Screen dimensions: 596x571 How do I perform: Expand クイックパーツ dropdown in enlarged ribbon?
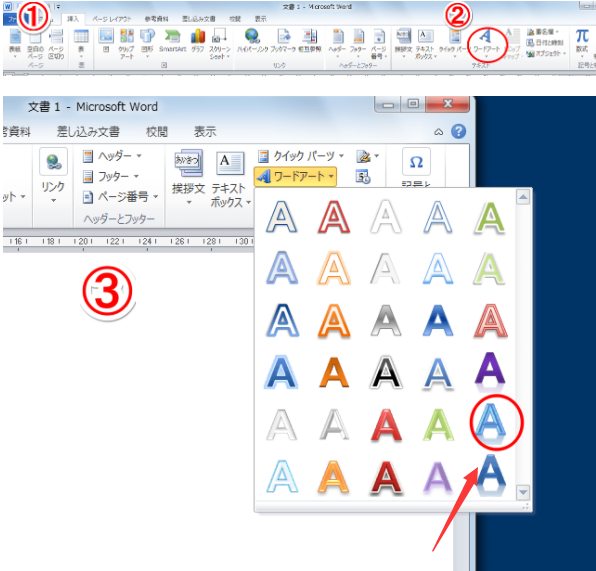tap(341, 156)
